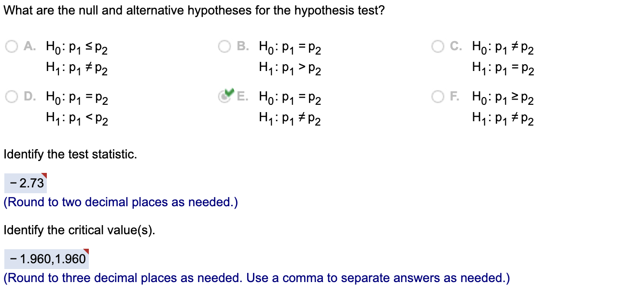
Task: Click the 'Round to three decimal places' instruction text
Action: [x=256, y=278]
